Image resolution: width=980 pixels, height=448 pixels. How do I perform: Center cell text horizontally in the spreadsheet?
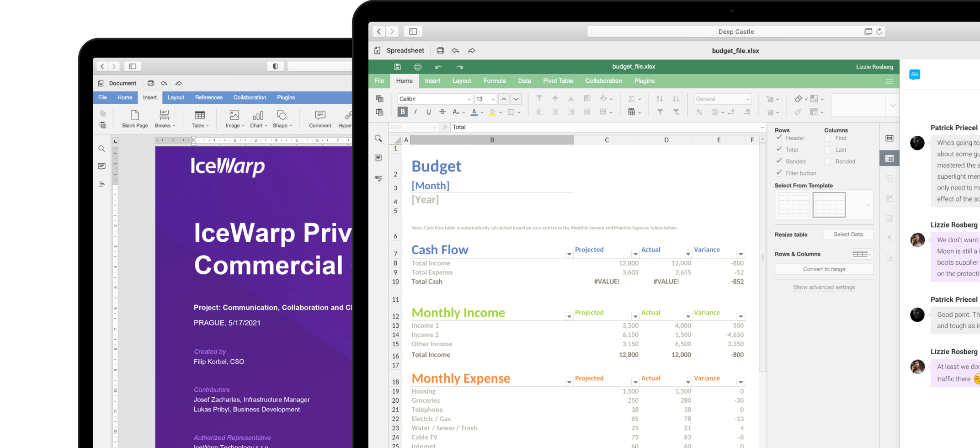(555, 112)
